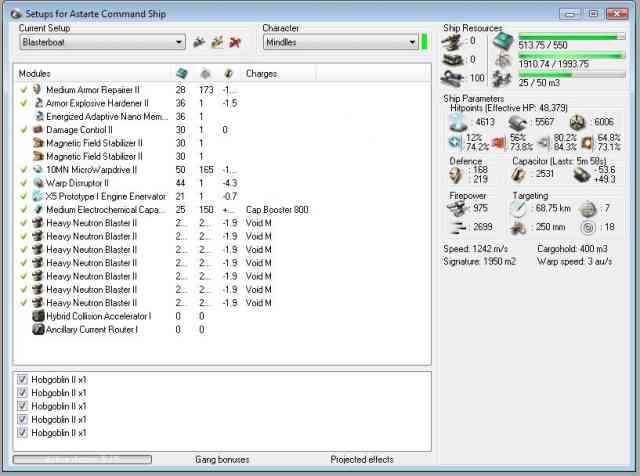Click the copy setup icon in the toolbar
Screen dimensions: 640x476
pos(217,42)
